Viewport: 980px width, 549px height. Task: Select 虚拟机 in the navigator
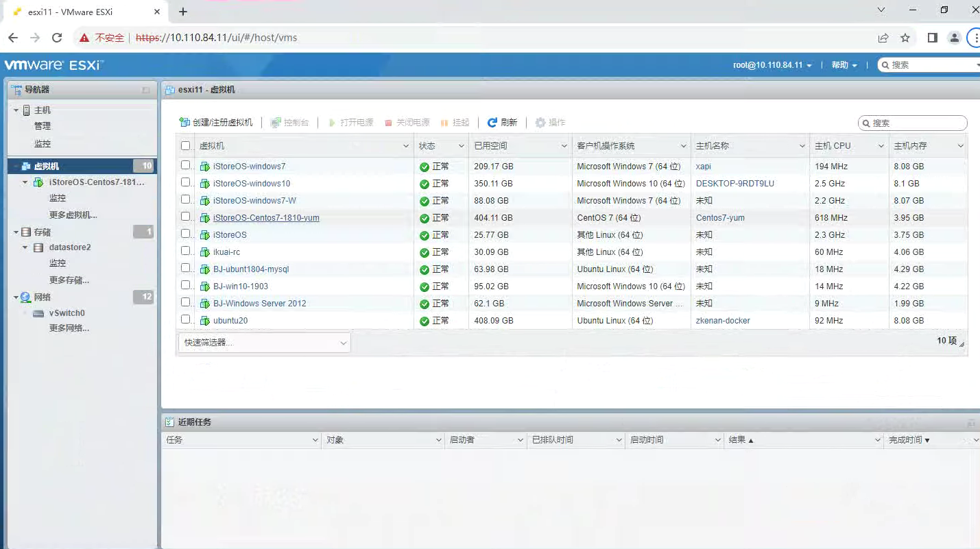tap(82, 166)
